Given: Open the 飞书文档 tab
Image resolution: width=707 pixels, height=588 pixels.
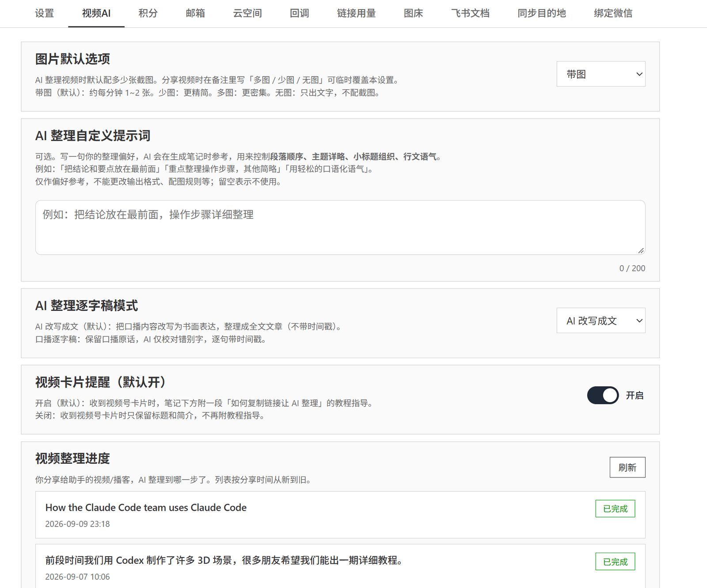Looking at the screenshot, I should point(470,13).
